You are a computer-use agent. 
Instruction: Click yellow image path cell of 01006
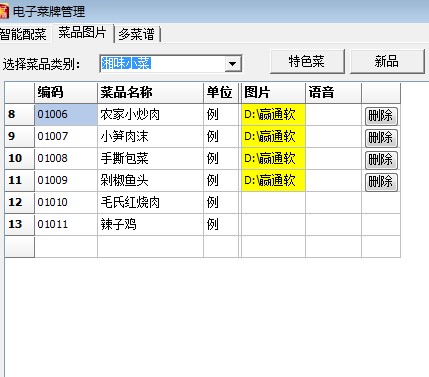273,115
